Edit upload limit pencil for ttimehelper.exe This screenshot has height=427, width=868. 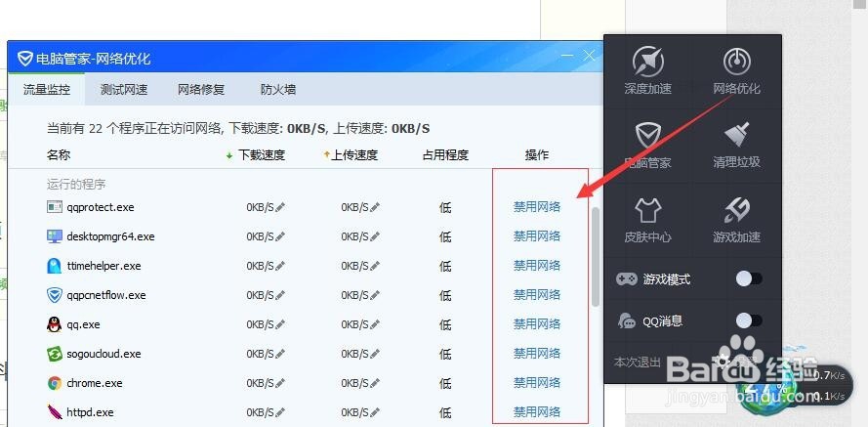375,266
